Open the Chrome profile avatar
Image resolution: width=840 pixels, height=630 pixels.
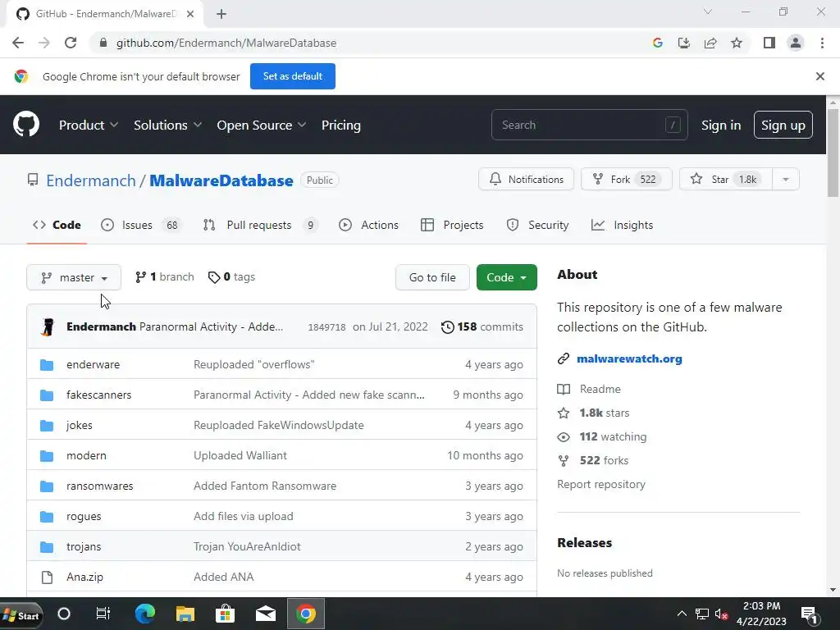click(796, 43)
